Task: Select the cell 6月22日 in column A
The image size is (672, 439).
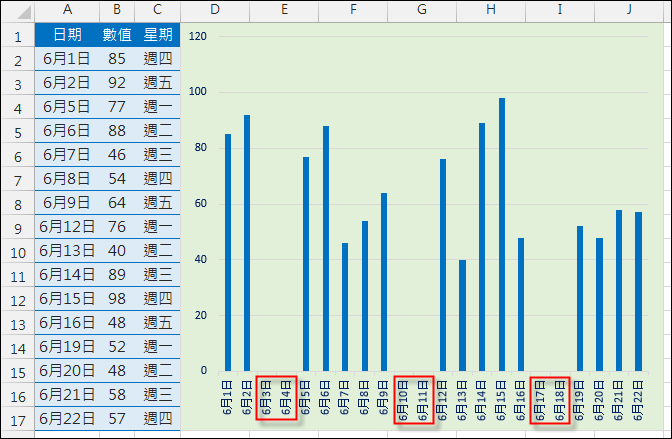Action: 67,419
